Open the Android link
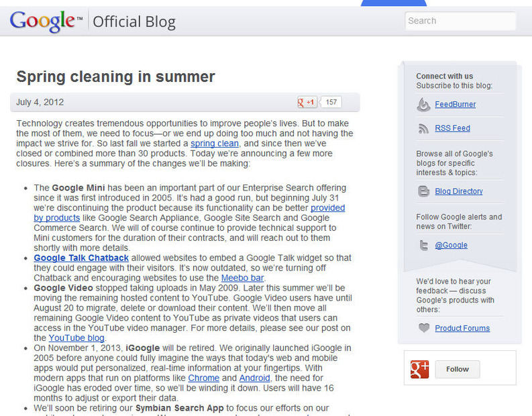The height and width of the screenshot is (416, 532). pyautogui.click(x=254, y=378)
